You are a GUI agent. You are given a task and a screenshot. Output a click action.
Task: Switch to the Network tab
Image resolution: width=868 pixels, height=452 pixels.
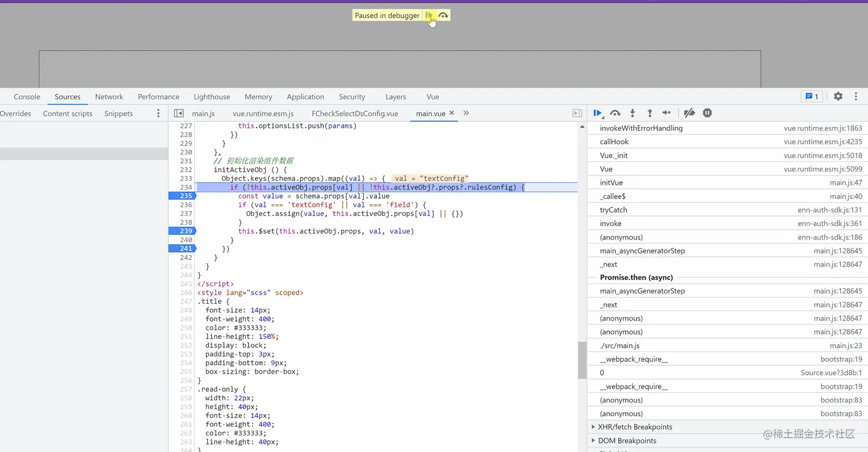109,96
